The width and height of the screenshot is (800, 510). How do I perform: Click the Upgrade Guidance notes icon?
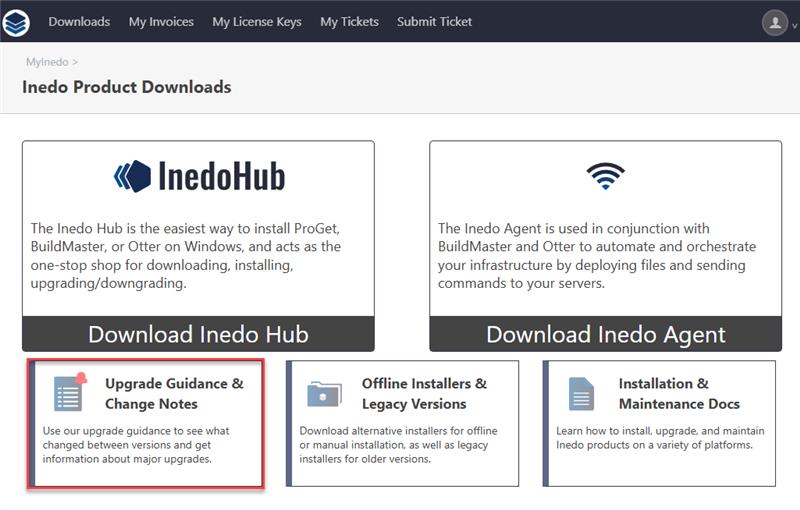70,392
